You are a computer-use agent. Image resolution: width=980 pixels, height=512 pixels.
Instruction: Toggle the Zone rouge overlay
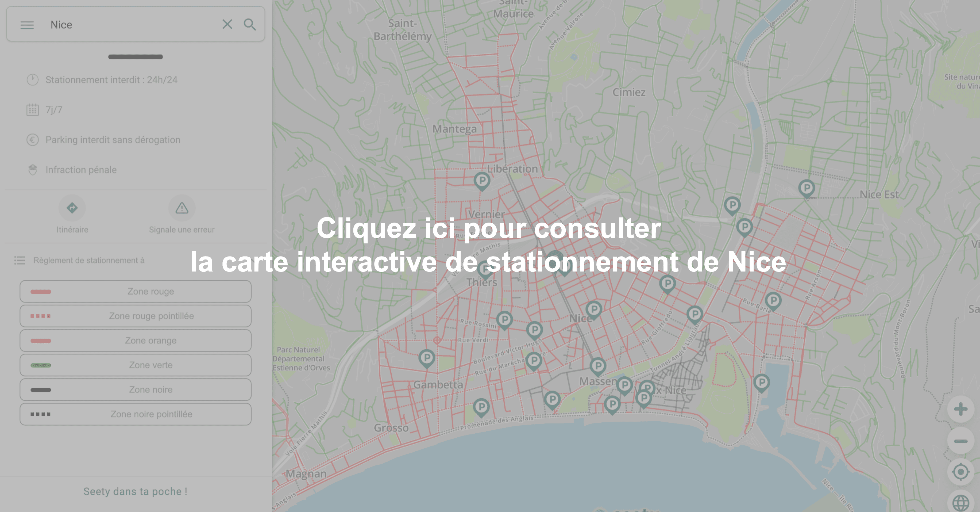pyautogui.click(x=136, y=291)
